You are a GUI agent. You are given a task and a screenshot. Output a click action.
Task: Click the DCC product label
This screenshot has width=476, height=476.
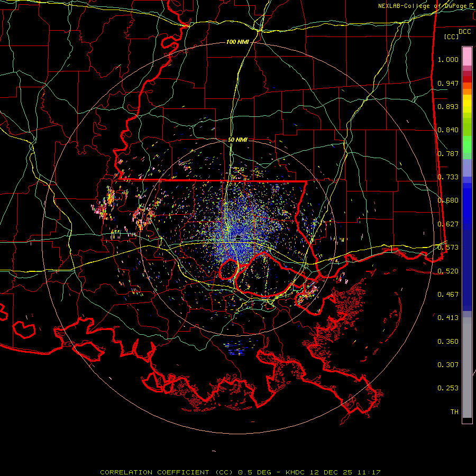tap(464, 32)
